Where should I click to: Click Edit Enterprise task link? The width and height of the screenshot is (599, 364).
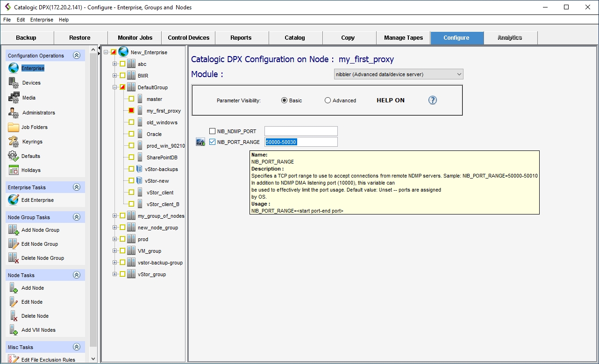pyautogui.click(x=37, y=200)
